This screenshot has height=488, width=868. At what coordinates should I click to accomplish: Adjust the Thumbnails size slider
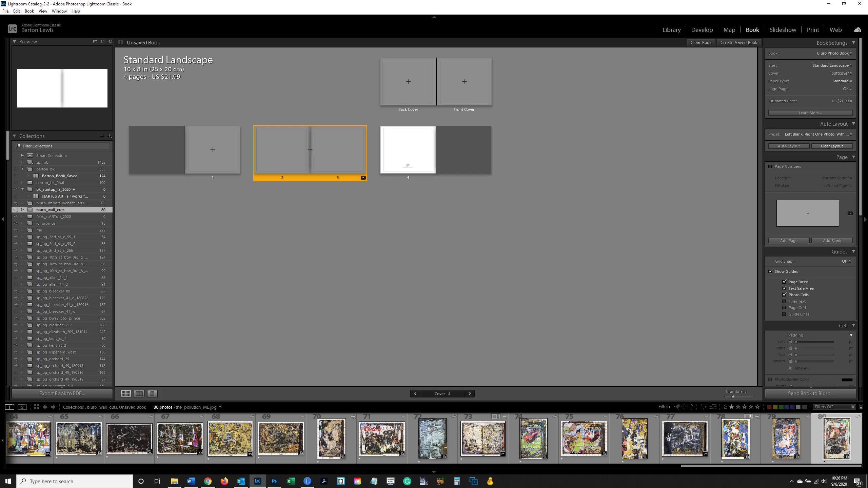(x=733, y=396)
